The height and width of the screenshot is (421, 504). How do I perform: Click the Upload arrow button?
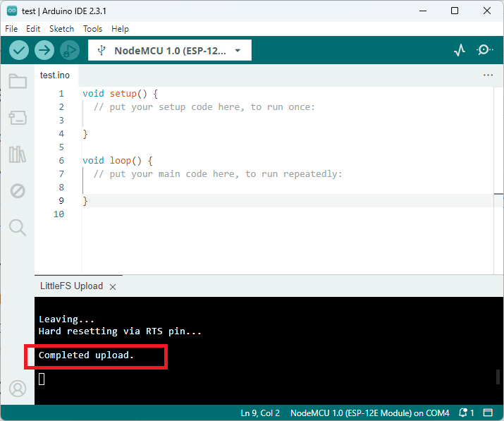click(44, 50)
